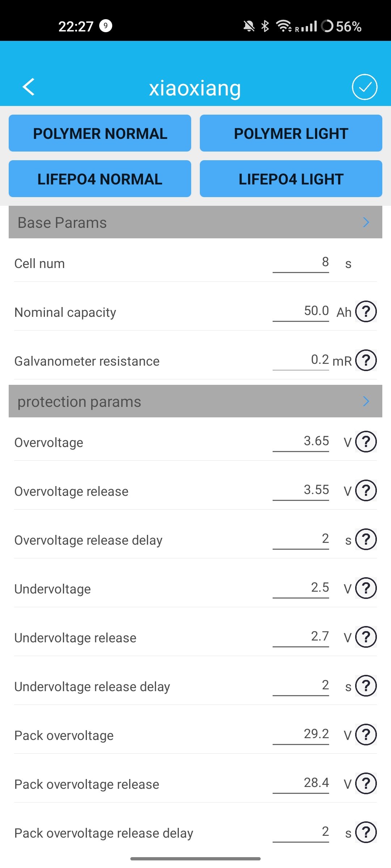Tap the back arrow in header
Image resolution: width=391 pixels, height=868 pixels.
tap(29, 87)
